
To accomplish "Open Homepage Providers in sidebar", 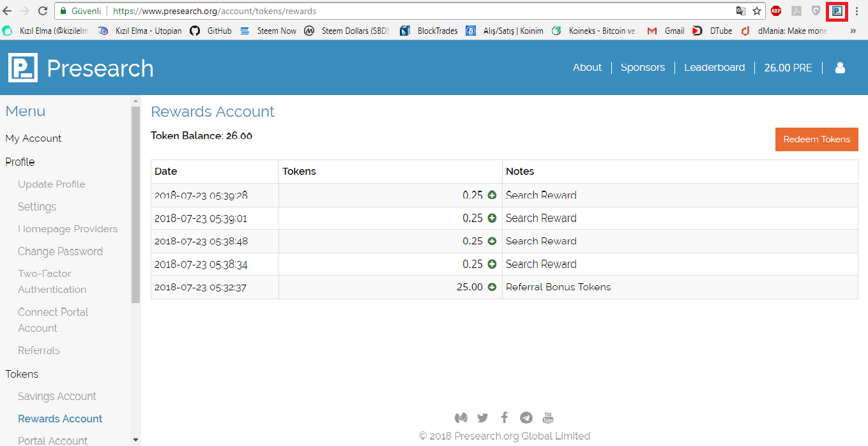I will coord(68,229).
